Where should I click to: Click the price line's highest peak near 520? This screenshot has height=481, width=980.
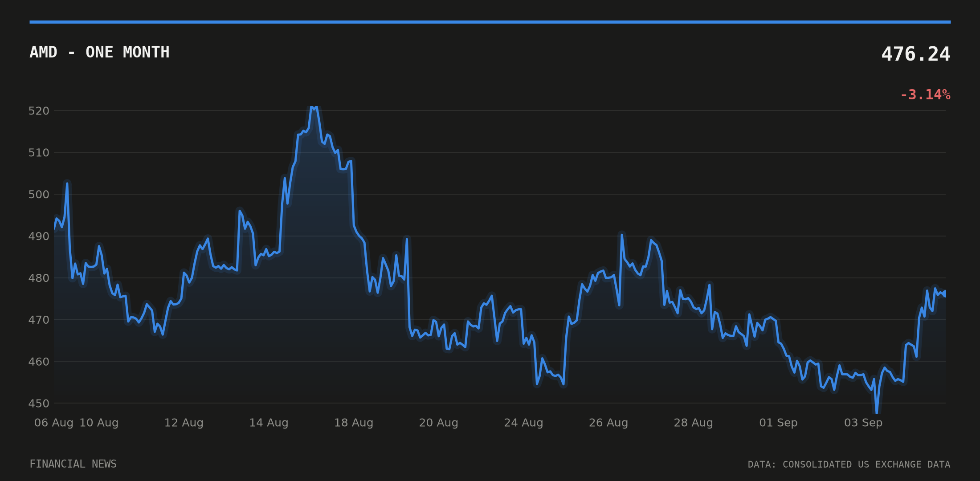click(314, 107)
